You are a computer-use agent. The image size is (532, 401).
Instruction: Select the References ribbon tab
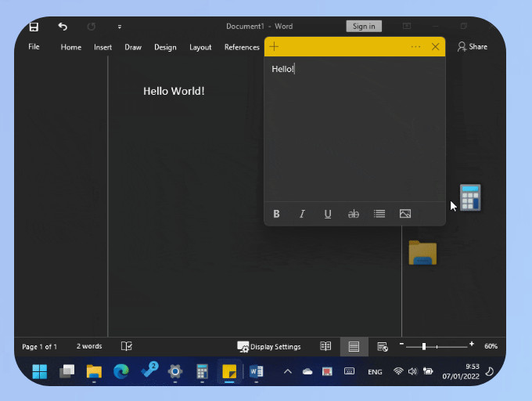(242, 47)
